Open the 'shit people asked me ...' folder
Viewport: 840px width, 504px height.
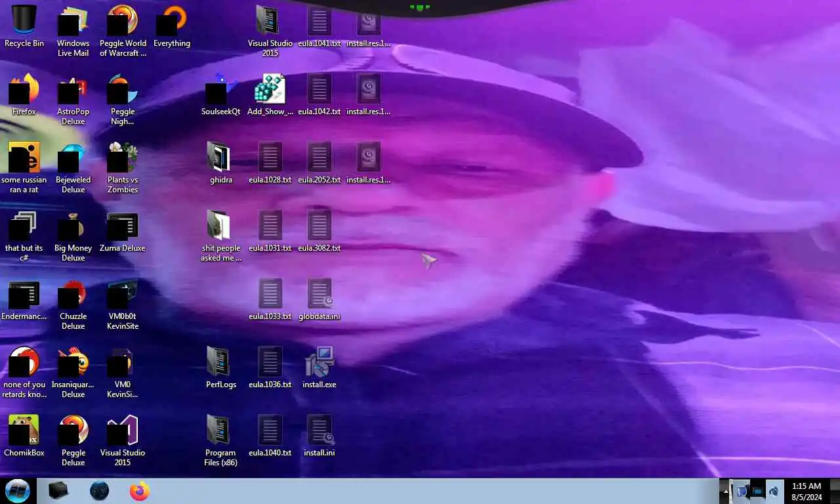tap(221, 235)
